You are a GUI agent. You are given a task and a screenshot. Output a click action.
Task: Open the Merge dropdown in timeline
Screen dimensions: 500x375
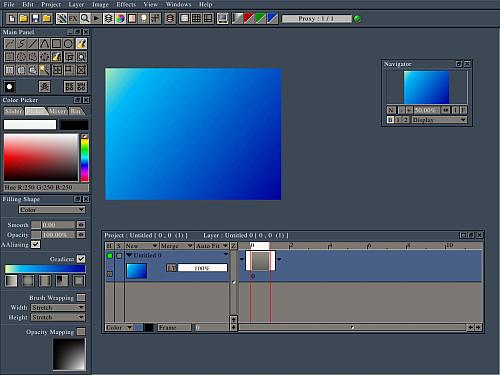click(x=176, y=246)
